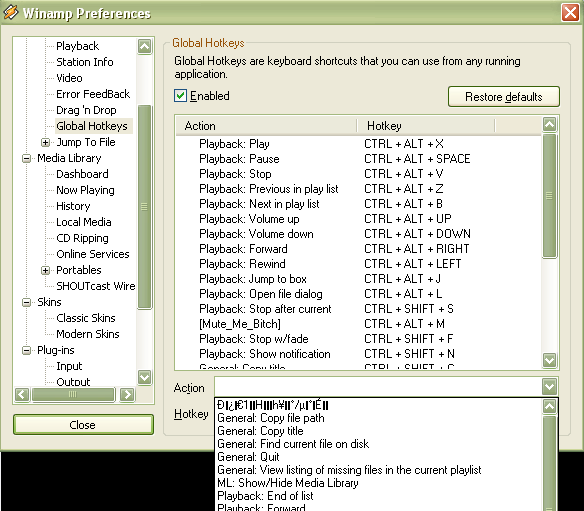Click the tree scroll down arrow
The width and height of the screenshot is (584, 511).
145,377
